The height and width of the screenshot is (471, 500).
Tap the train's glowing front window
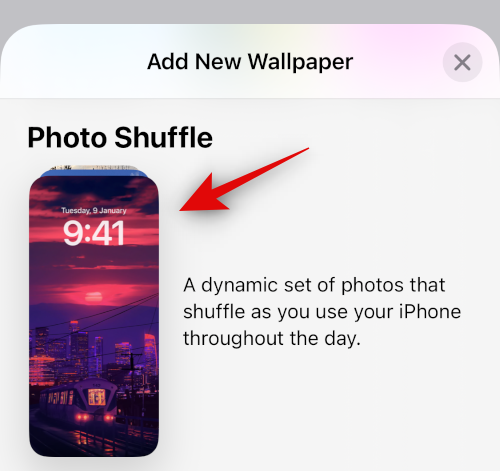point(97,397)
